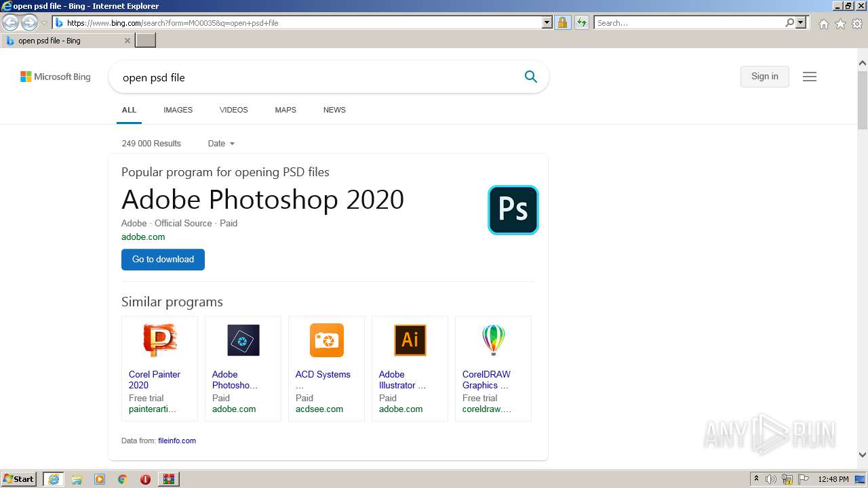Open the media player taskbar icon

(100, 479)
